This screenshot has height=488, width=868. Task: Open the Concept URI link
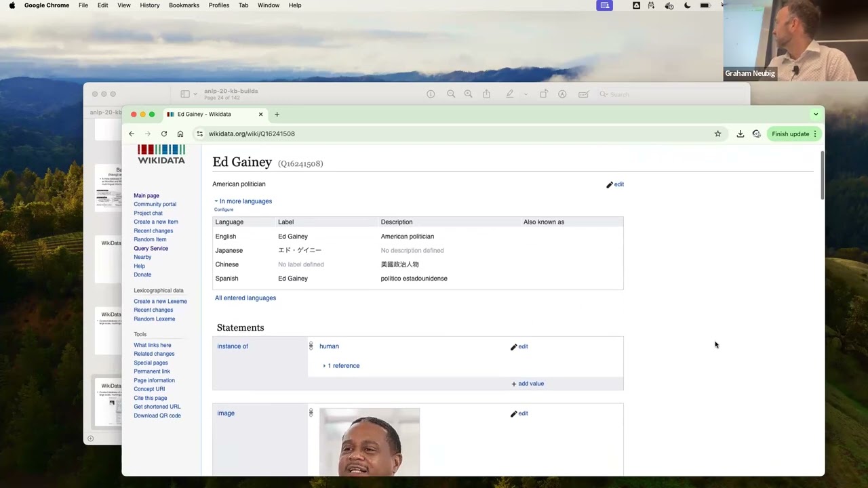149,389
